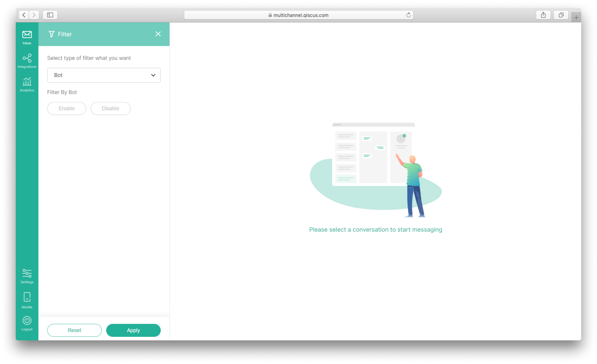Image resolution: width=597 pixels, height=364 pixels.
Task: Open the Integrations section
Action: (27, 61)
